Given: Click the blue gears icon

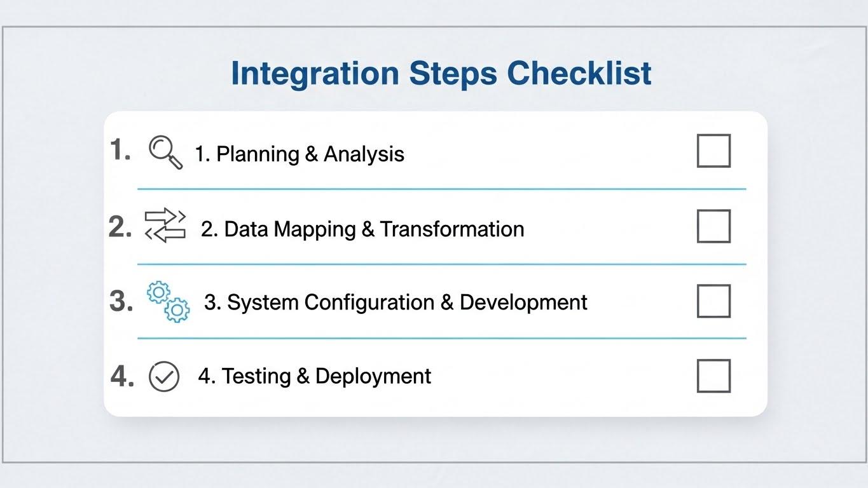Looking at the screenshot, I should point(168,302).
